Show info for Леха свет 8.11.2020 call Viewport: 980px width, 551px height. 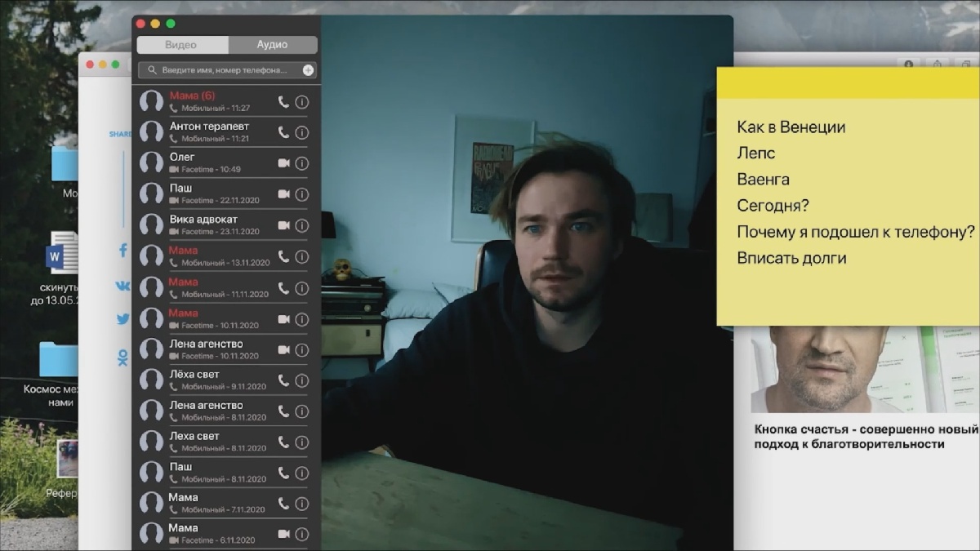(x=301, y=442)
